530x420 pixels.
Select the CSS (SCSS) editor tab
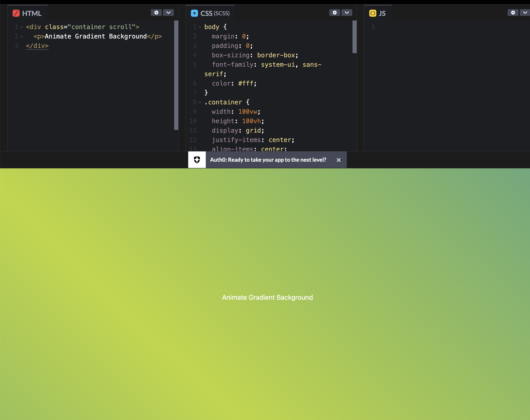(x=215, y=13)
